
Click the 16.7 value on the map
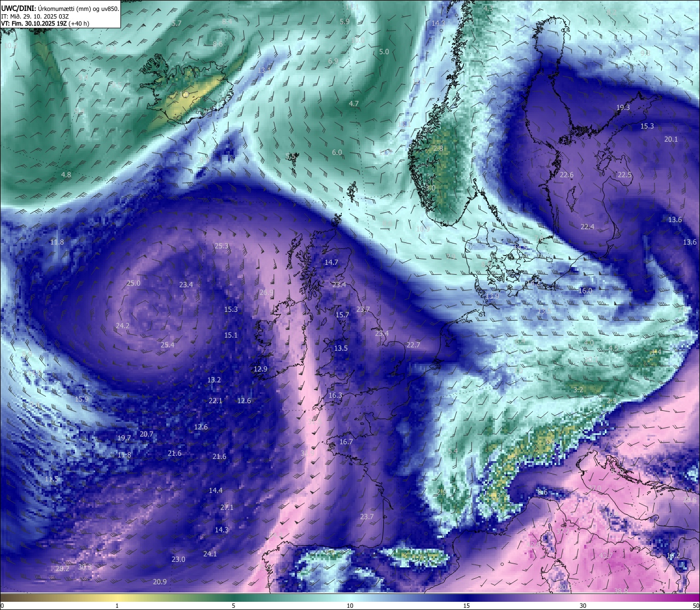[346, 442]
